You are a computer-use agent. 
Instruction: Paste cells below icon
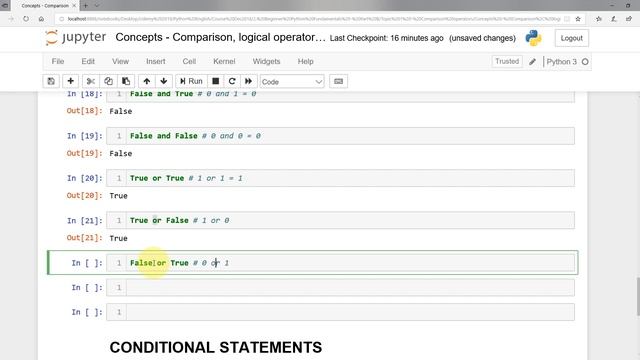(x=126, y=81)
